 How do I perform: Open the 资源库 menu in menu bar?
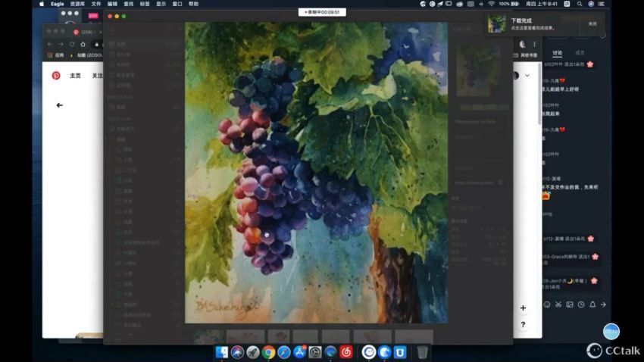tap(77, 4)
